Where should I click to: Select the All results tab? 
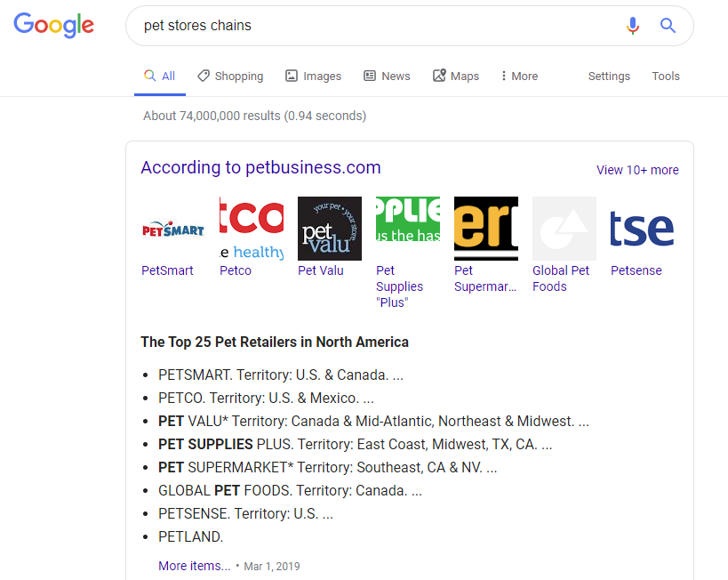coord(160,76)
